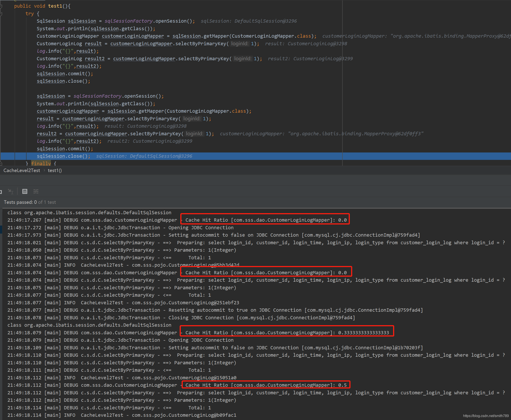Image resolution: width=511 pixels, height=420 pixels.
Task: Click the 'Resetting autocommit to true' console line
Action: [215, 310]
